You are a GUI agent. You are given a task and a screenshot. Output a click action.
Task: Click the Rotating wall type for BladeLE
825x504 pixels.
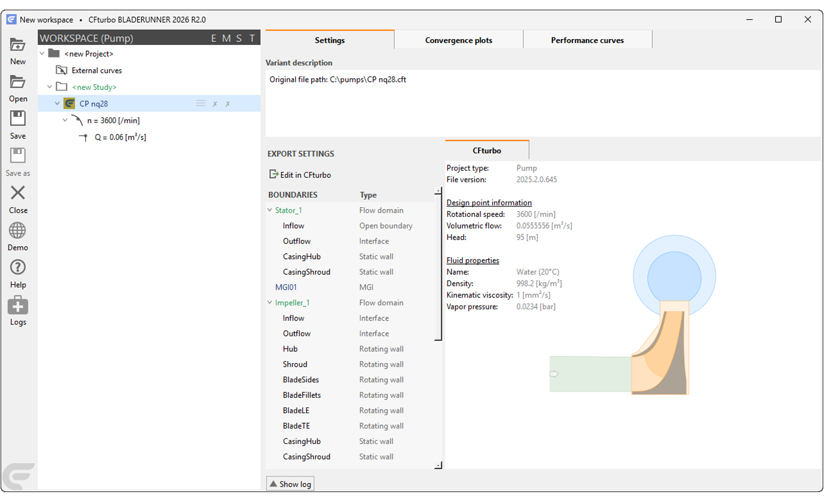(x=381, y=410)
